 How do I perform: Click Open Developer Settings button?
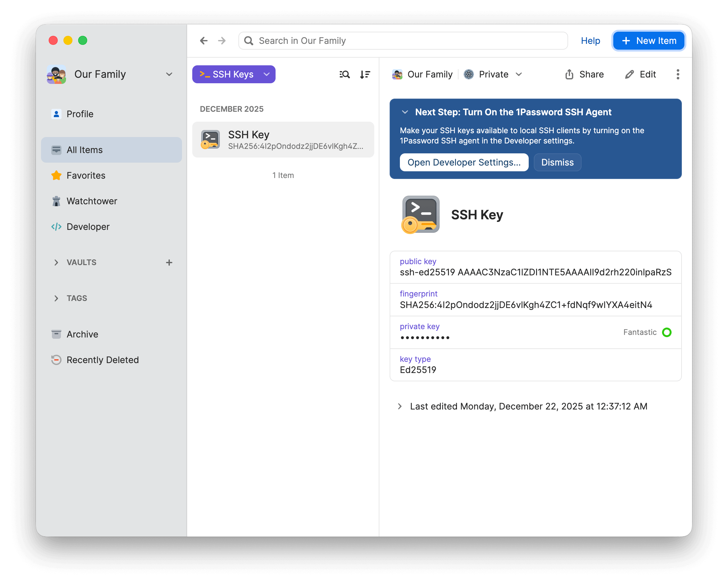(x=464, y=162)
